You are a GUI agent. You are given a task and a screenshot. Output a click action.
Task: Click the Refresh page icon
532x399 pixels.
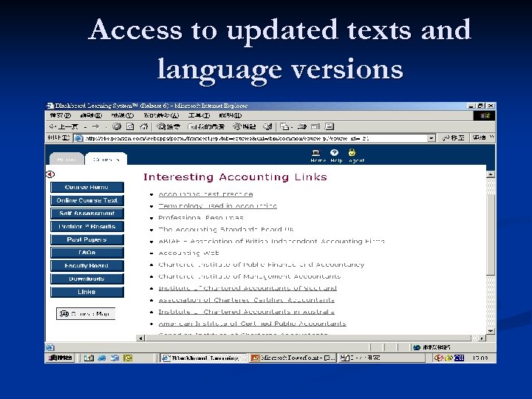click(130, 126)
